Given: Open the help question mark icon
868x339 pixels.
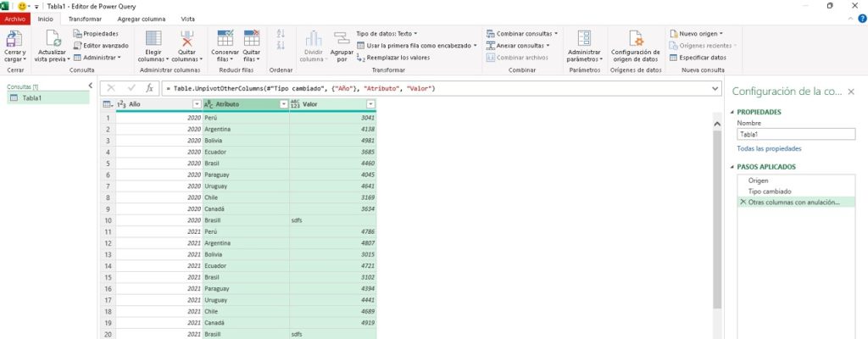Looking at the screenshot, I should click(862, 19).
